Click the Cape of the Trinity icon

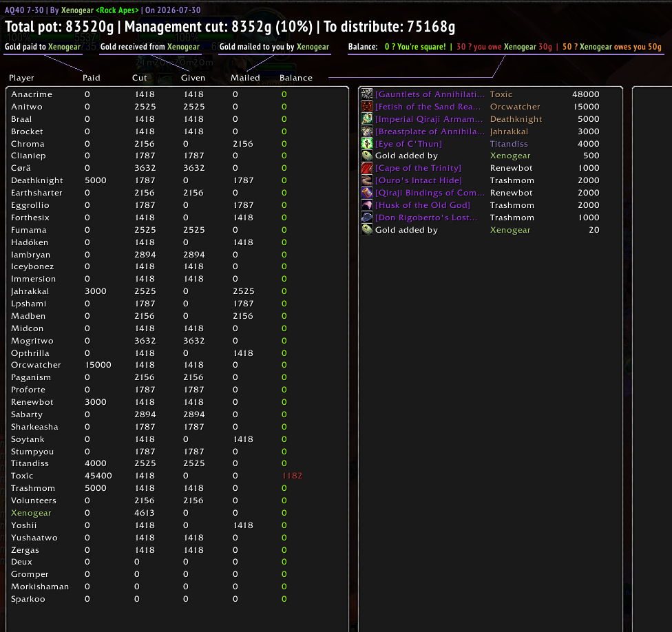(367, 168)
